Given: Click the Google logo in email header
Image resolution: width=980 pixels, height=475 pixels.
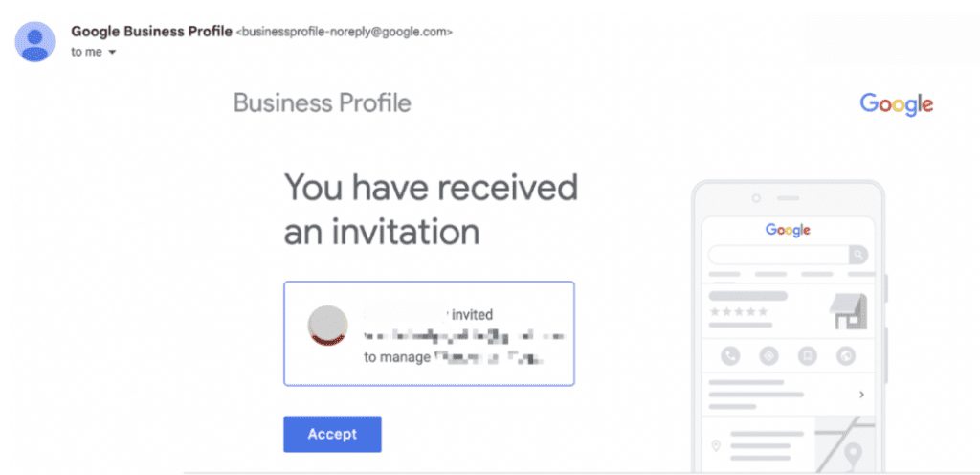Looking at the screenshot, I should (x=896, y=104).
